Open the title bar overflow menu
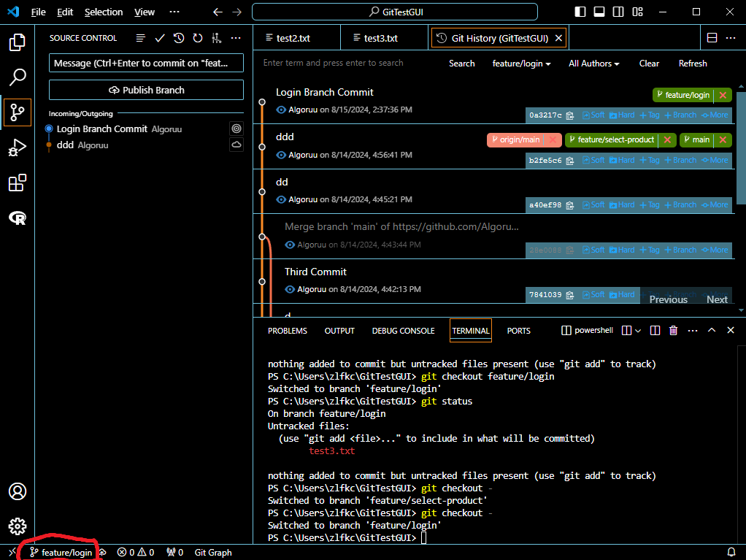 pos(174,12)
